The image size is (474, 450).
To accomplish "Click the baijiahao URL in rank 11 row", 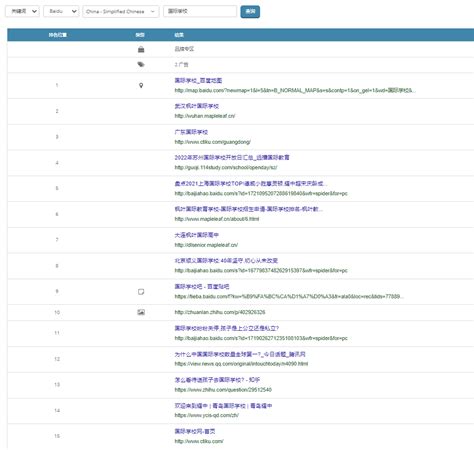I will (261, 338).
